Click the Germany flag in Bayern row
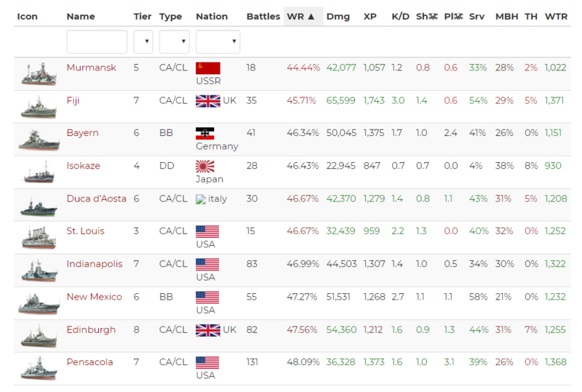582x392 pixels. click(x=204, y=133)
